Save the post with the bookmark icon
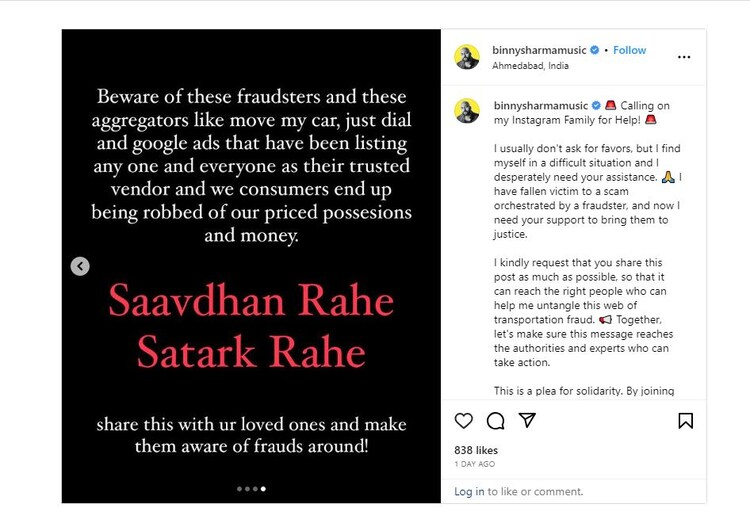Screen dimensions: 750x523 coord(685,421)
